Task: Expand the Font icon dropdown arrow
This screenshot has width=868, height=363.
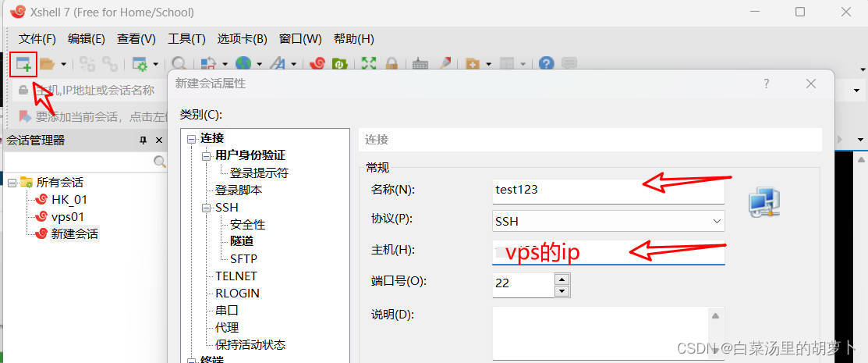Action: coord(293,65)
